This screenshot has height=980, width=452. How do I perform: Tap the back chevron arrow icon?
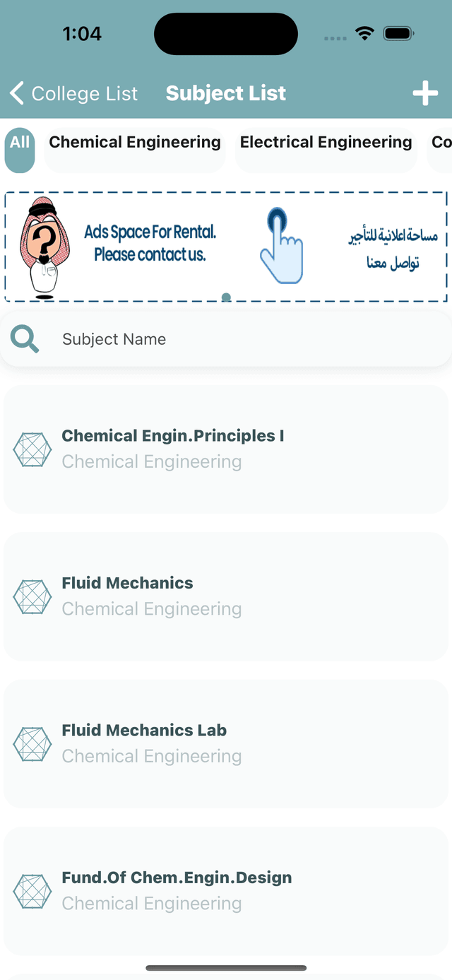17,93
